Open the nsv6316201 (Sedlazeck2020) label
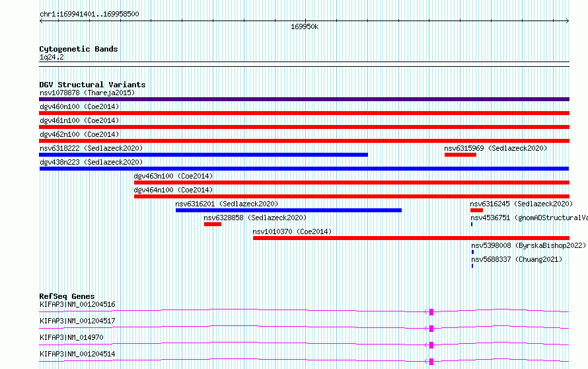The width and height of the screenshot is (588, 369). (x=227, y=204)
